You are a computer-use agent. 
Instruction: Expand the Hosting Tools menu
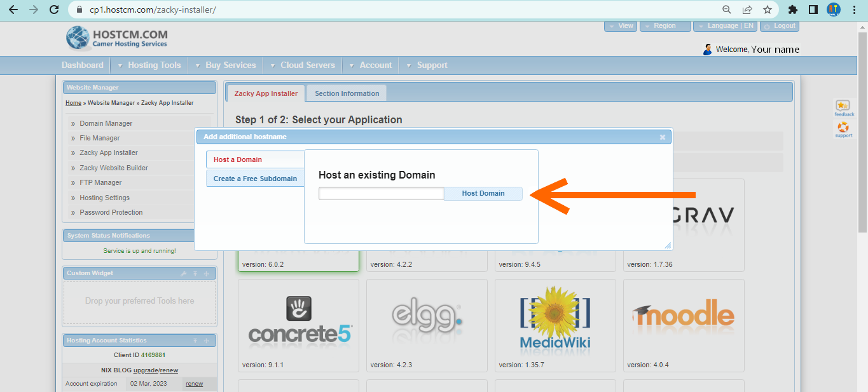pos(149,65)
